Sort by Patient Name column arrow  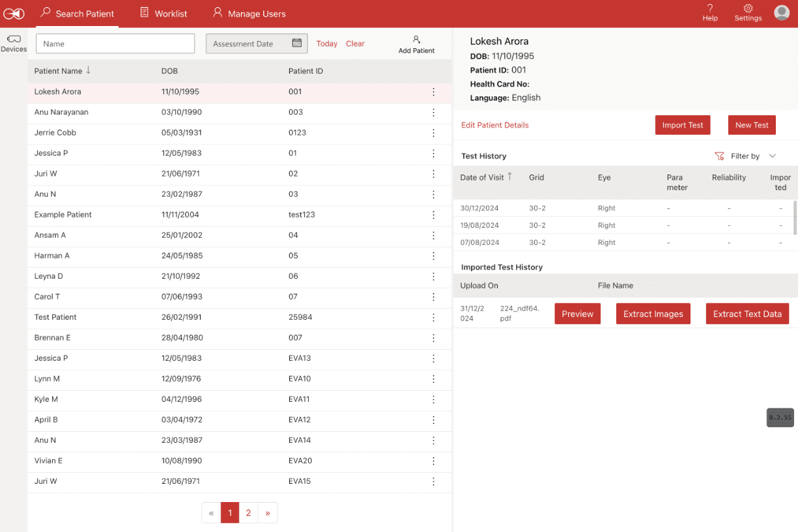click(89, 70)
